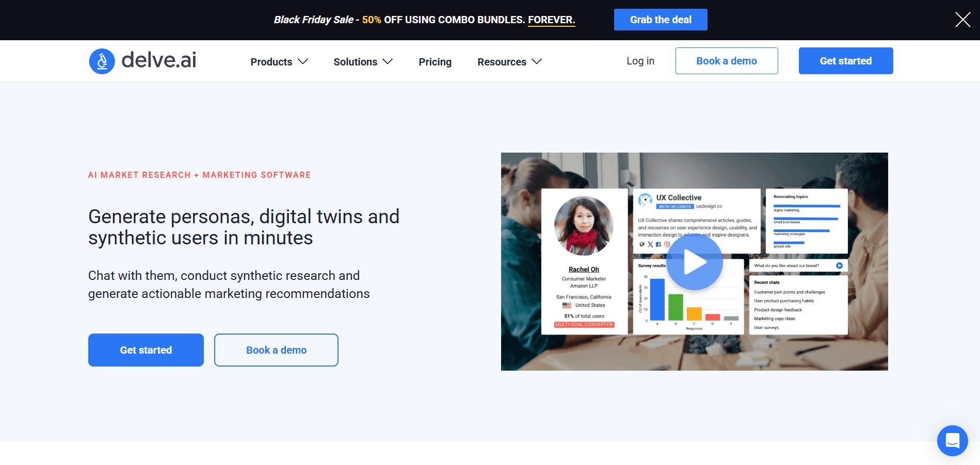980x465 pixels.
Task: Dismiss the Black Friday sale banner
Action: (962, 20)
